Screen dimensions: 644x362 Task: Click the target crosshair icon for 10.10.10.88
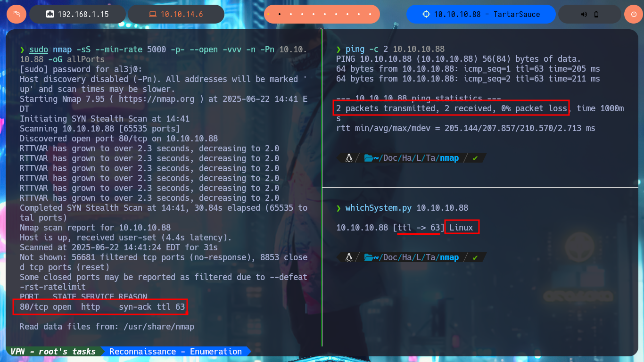coord(426,14)
